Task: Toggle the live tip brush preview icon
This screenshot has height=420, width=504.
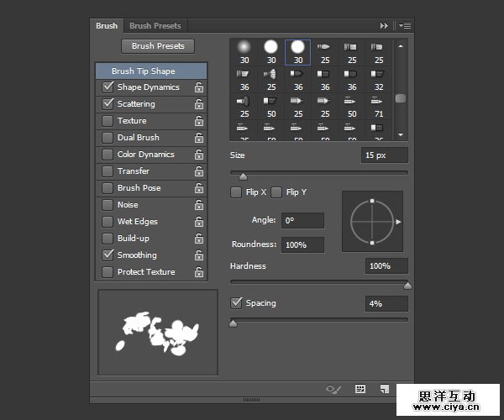Action: [x=333, y=389]
